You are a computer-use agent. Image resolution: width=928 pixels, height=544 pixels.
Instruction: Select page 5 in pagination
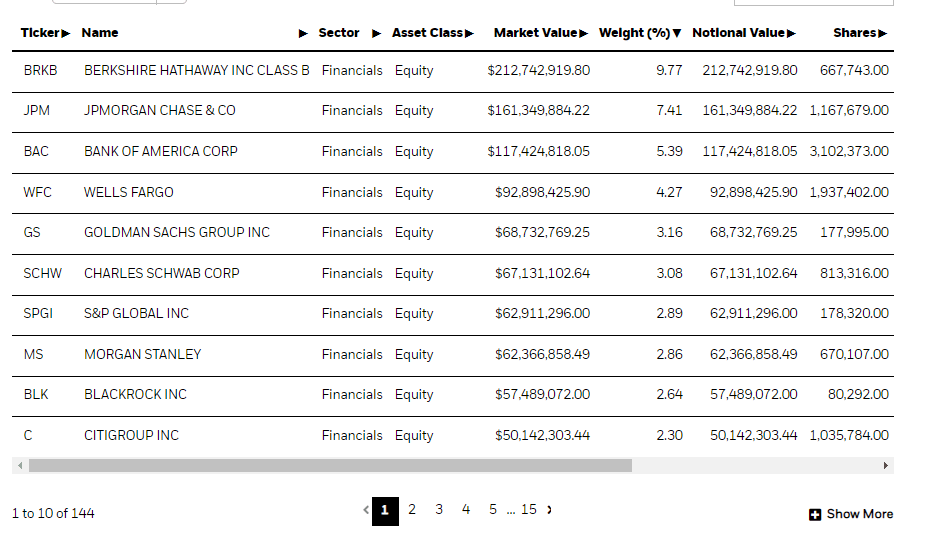493,510
